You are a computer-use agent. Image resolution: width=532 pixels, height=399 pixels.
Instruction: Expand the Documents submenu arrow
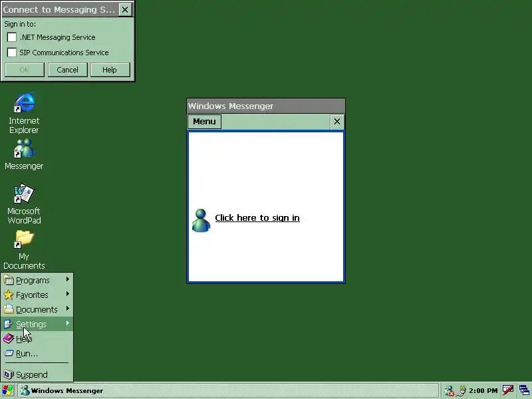tap(68, 309)
